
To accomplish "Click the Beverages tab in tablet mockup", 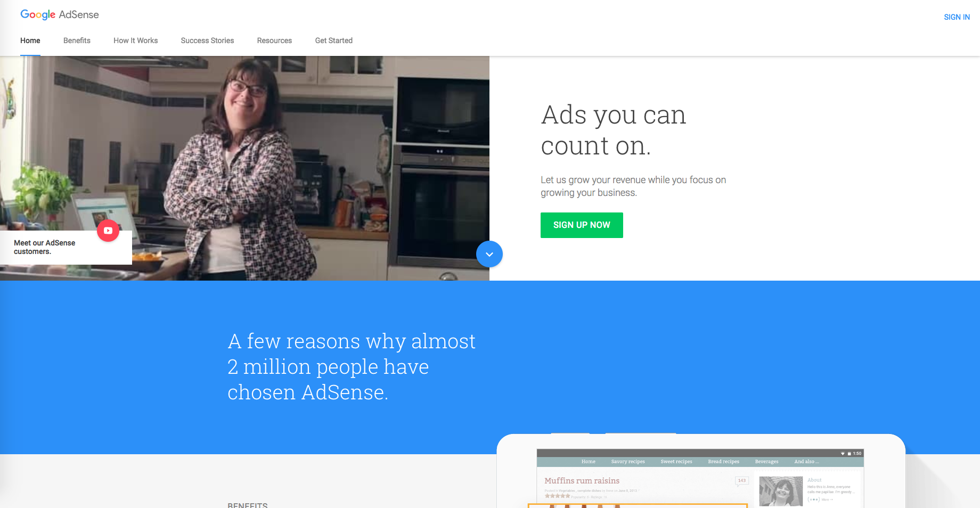I will click(x=766, y=462).
